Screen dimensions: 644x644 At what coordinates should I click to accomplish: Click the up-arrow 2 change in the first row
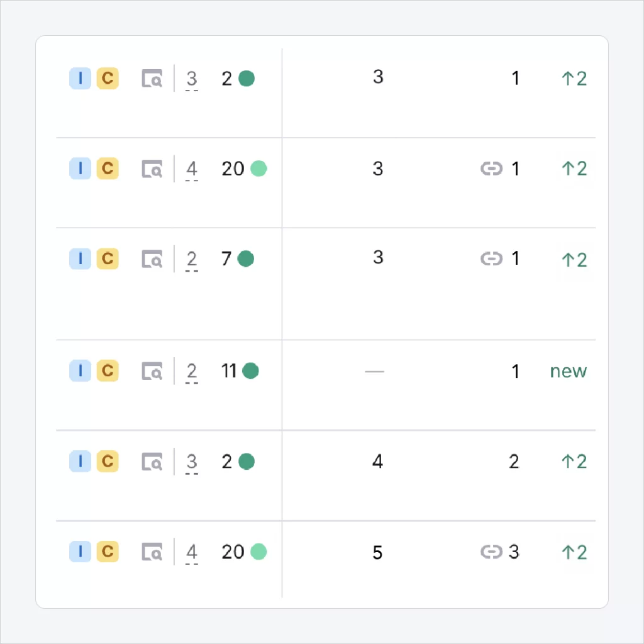pyautogui.click(x=574, y=79)
